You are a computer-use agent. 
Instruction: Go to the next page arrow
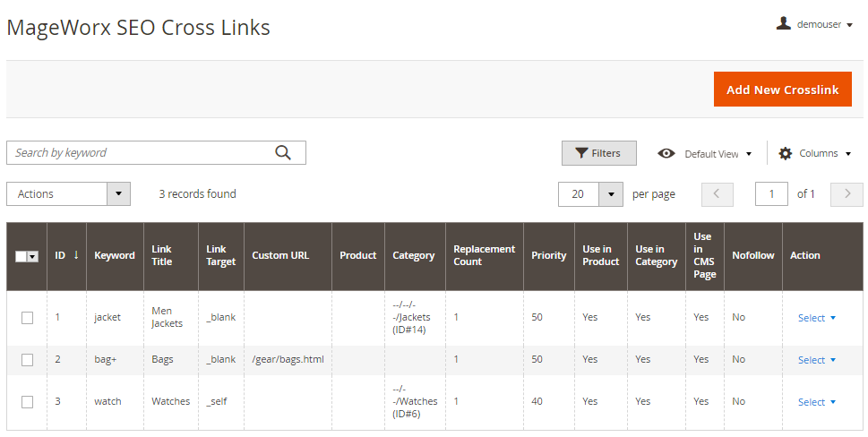pyautogui.click(x=847, y=194)
